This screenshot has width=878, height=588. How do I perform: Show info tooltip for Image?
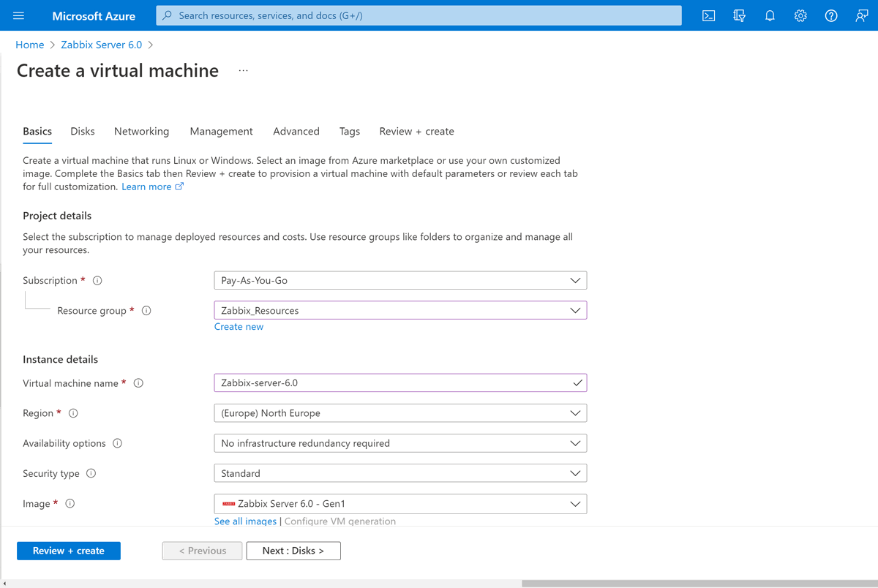coord(70,503)
